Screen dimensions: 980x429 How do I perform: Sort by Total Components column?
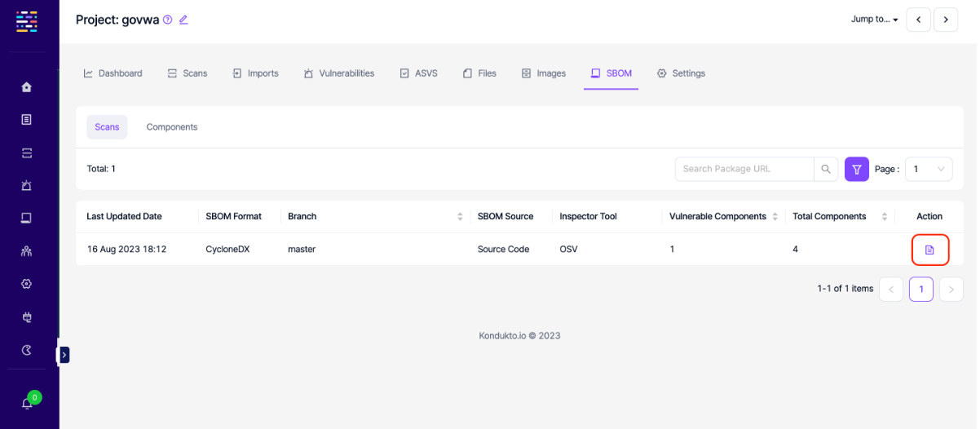[885, 216]
